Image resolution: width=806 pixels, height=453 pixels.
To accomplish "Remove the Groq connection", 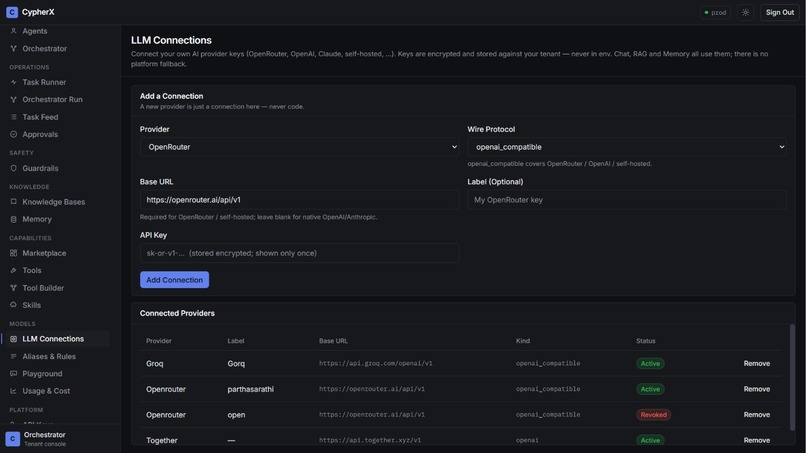I will 757,364.
